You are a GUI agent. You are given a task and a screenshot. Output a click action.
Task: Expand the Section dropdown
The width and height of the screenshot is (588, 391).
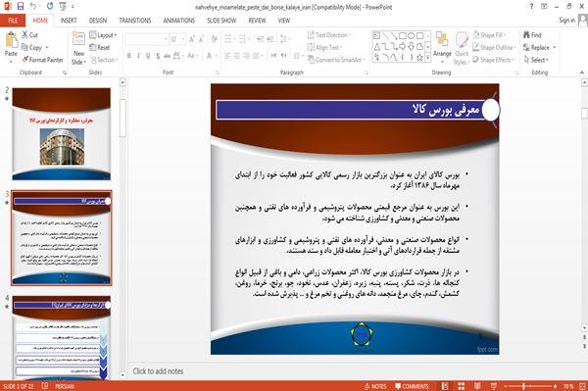point(104,60)
